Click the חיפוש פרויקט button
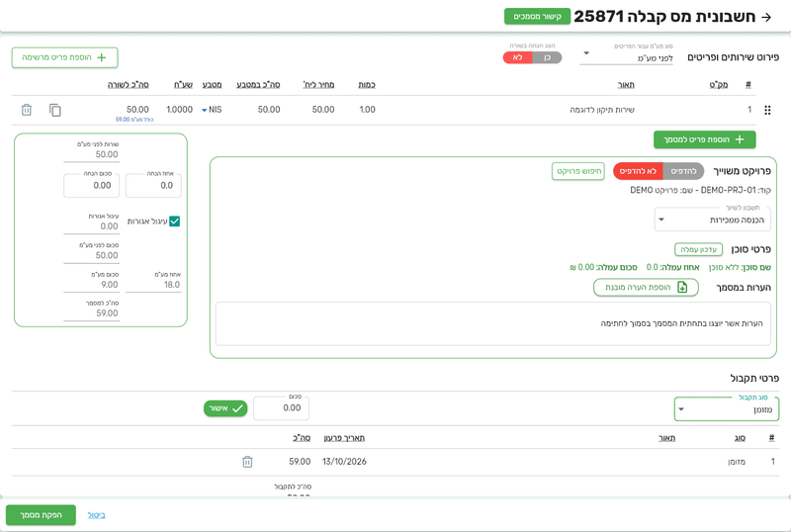Screen dimensions: 791x532 pyautogui.click(x=578, y=171)
